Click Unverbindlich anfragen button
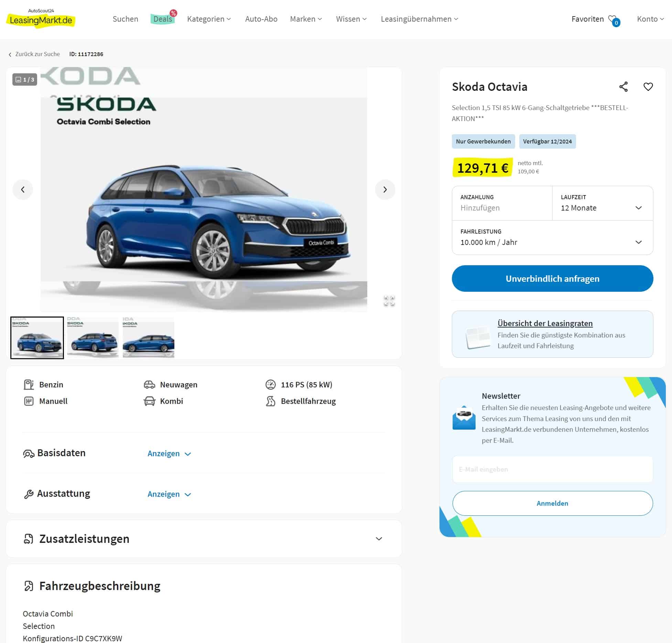 (x=552, y=279)
